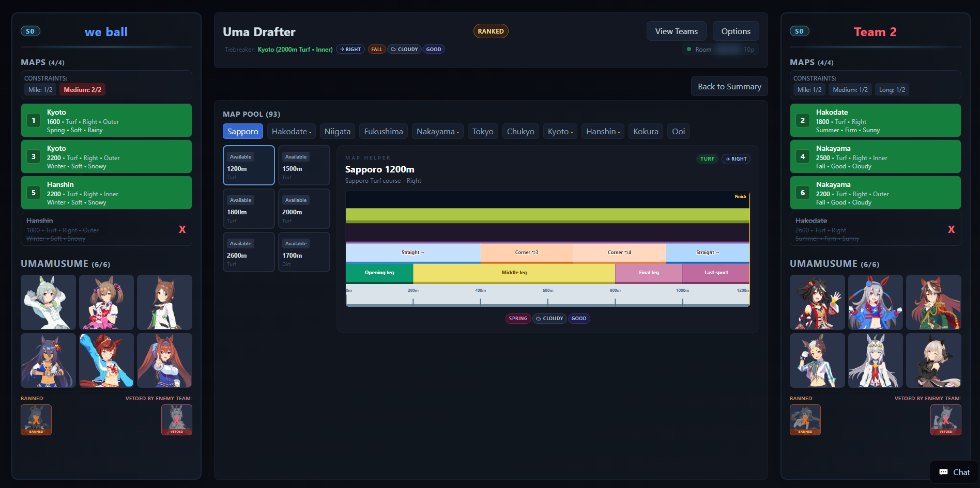Click the RIGHT direction badge in tiebreaker row
Viewport: 980px width, 488px height.
pos(350,49)
